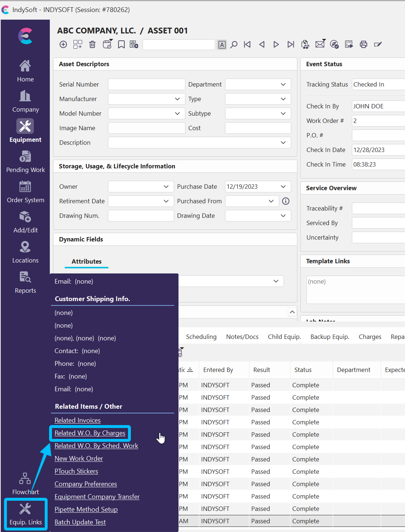Open the Related W.O. By Charges link
Screen dimensions: 405x532
pyautogui.click(x=90, y=433)
